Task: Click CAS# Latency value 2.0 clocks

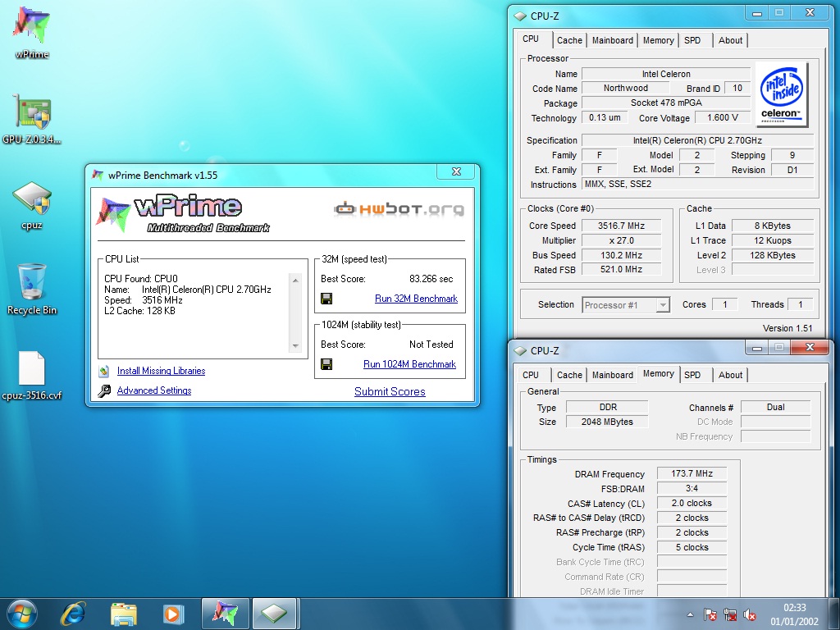Action: [x=692, y=503]
